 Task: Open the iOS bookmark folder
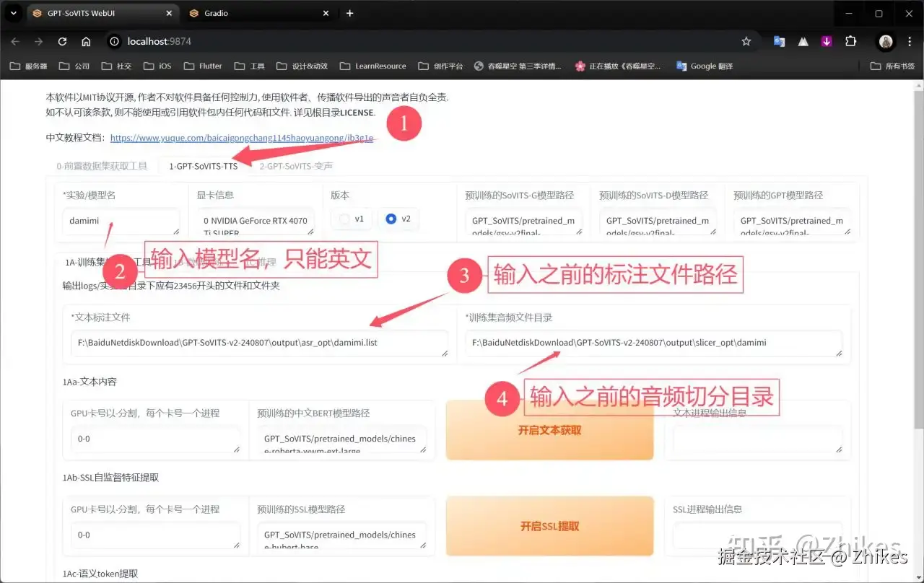(158, 66)
